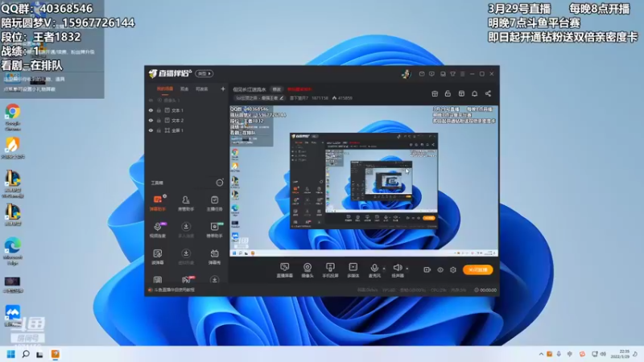Open the 读弹幕 tool in the toolbox
Screen dimensions: 644x362
point(158,257)
